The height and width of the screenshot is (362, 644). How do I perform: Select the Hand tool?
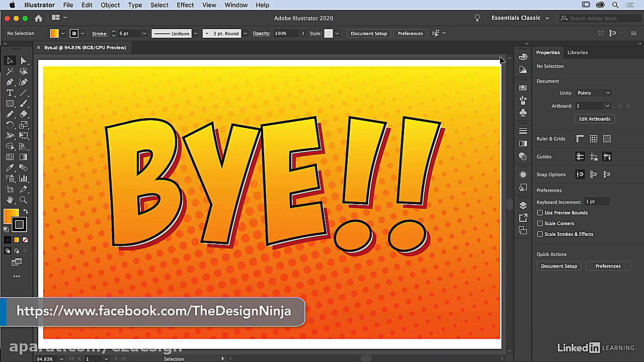(x=10, y=200)
